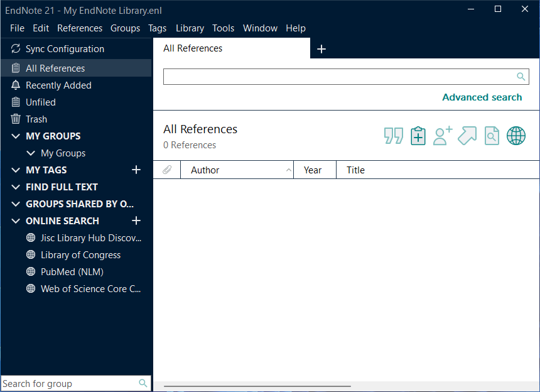Click the Find Full Text icon
Viewport: 540px width, 392px height.
(492, 136)
